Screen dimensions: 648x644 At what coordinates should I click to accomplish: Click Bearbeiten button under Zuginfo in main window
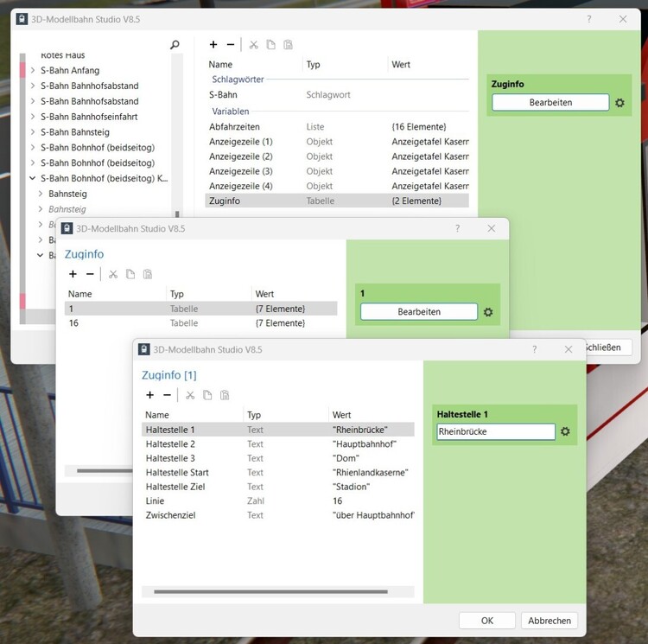coord(550,103)
